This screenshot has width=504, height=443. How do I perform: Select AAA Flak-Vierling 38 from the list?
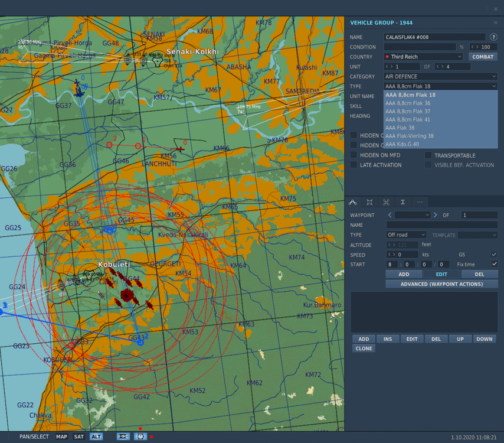tap(409, 136)
